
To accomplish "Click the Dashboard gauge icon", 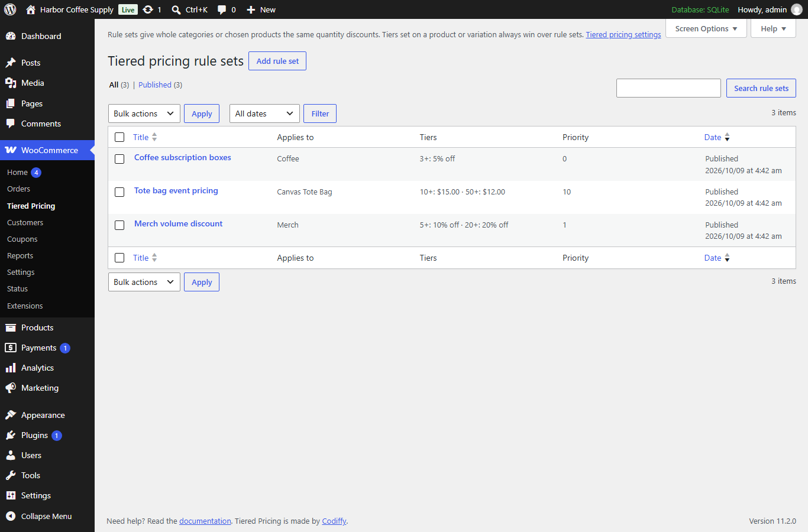I will (x=11, y=36).
